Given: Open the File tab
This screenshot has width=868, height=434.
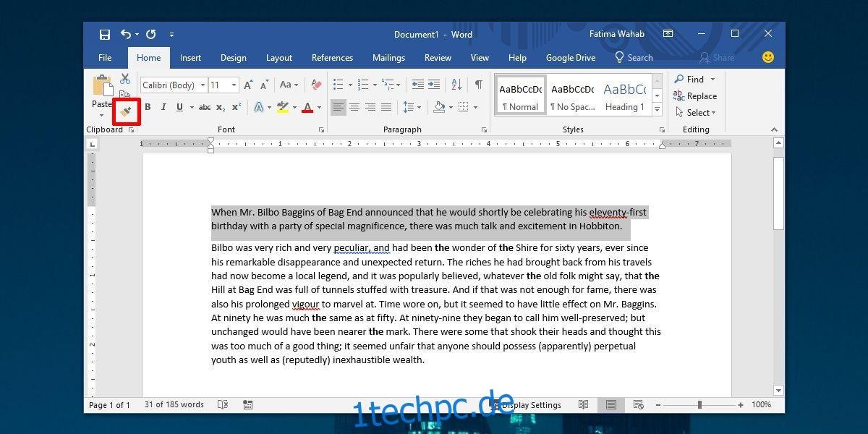Looking at the screenshot, I should click(x=105, y=58).
